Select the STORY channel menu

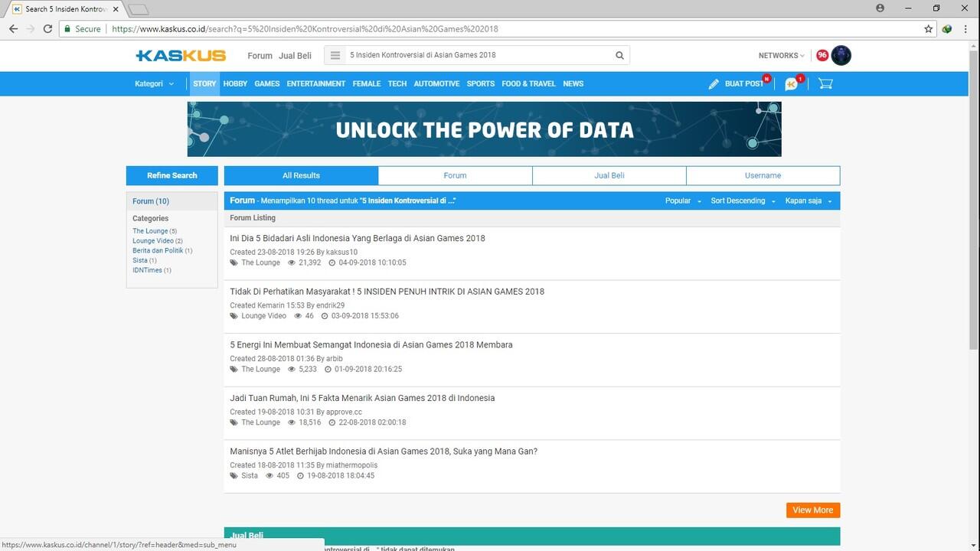pyautogui.click(x=204, y=83)
